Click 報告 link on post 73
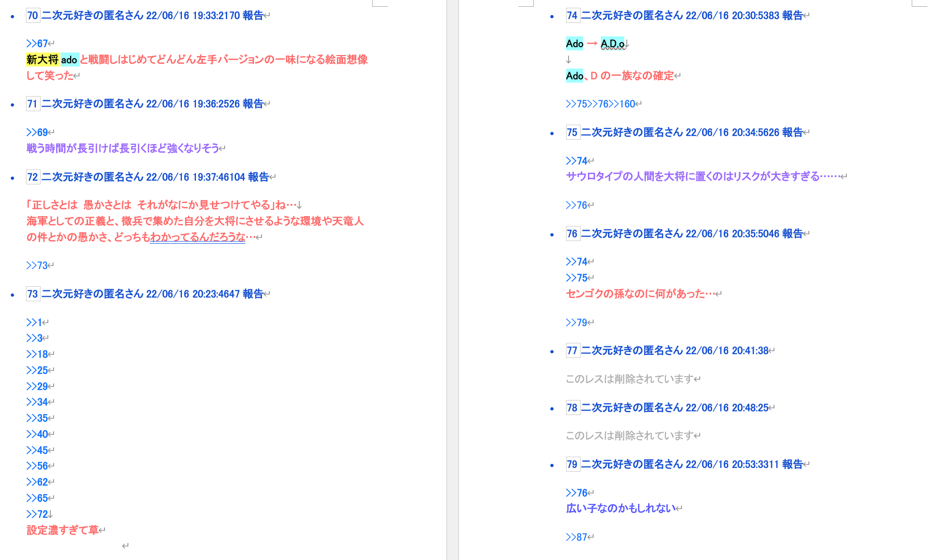Viewport: 932px width, 560px height. [x=253, y=294]
